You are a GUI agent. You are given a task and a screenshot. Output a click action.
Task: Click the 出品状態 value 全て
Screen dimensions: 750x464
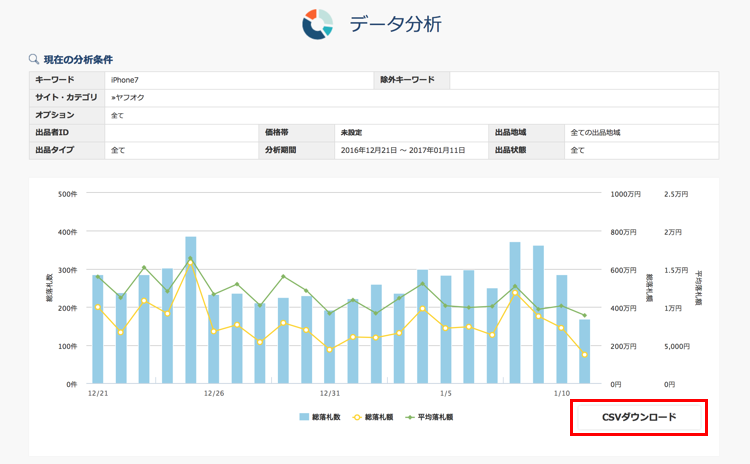coord(577,151)
